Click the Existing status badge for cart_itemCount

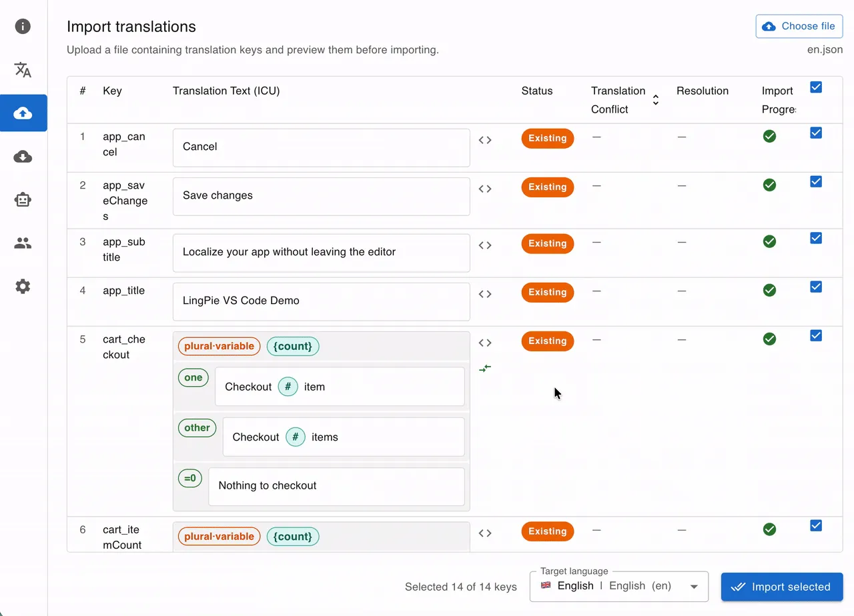[548, 531]
